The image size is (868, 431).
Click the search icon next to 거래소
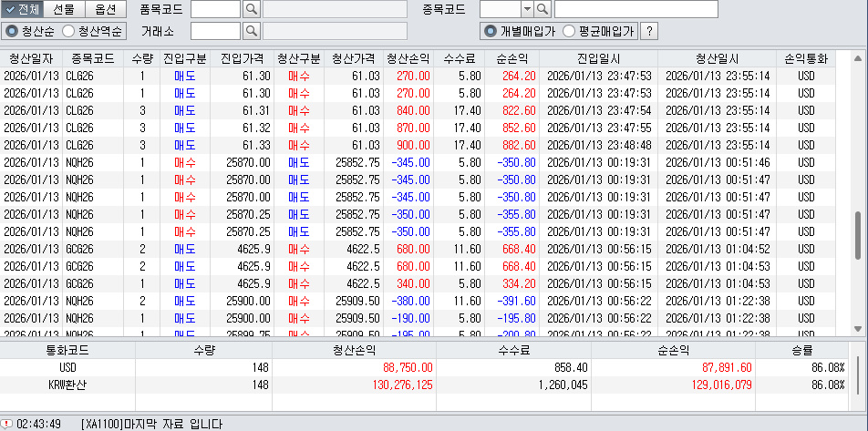tap(252, 31)
